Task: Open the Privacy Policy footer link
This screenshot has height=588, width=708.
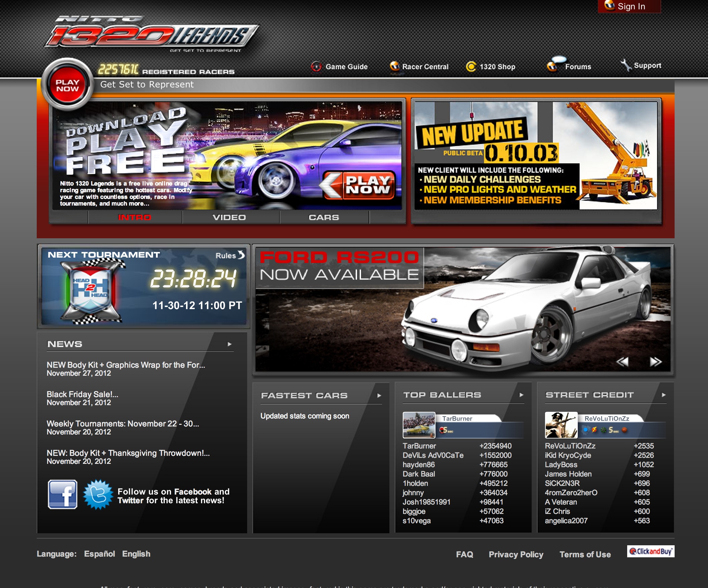Action: click(x=516, y=555)
